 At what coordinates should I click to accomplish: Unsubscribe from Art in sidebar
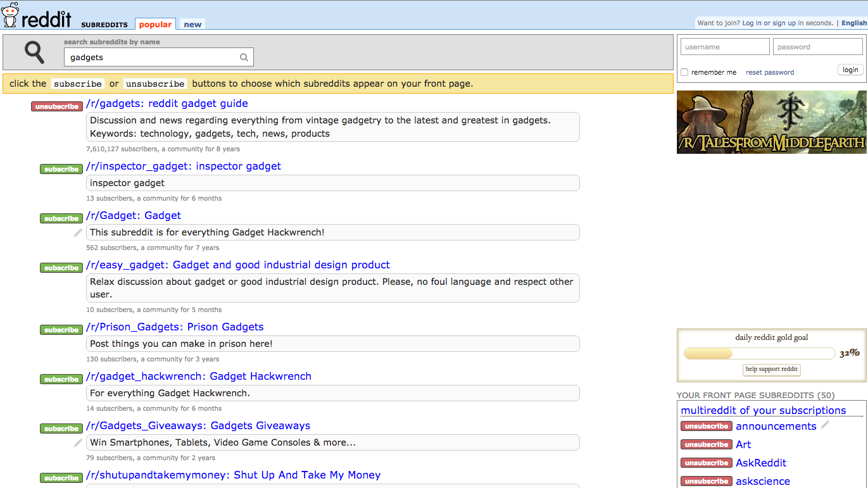(707, 444)
